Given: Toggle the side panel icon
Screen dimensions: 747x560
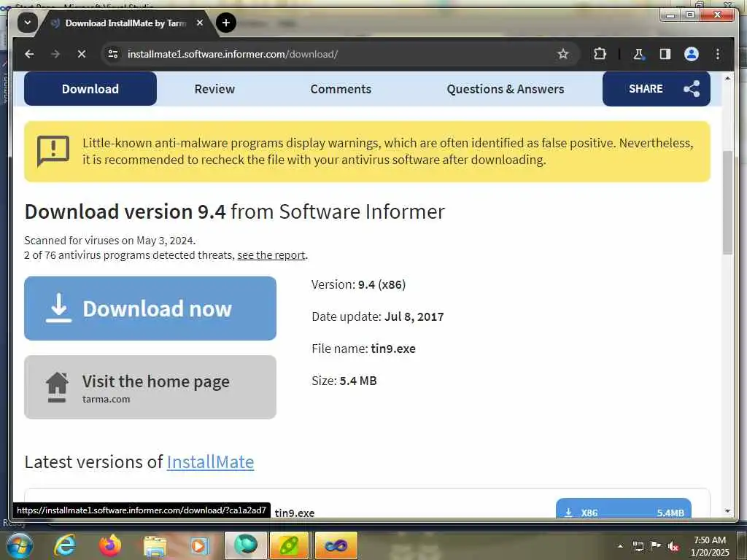Looking at the screenshot, I should tap(665, 54).
